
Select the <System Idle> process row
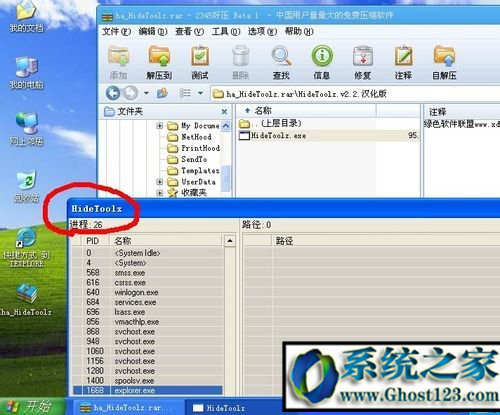tap(148, 253)
